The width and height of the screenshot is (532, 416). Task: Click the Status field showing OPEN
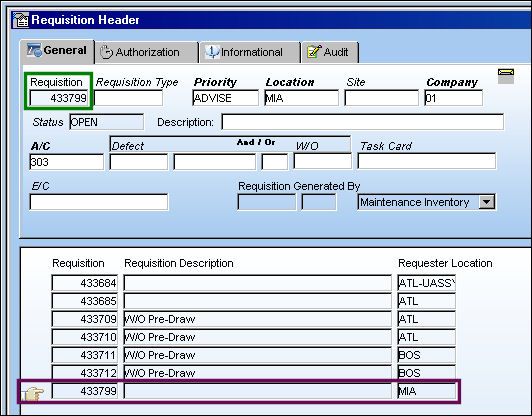[x=107, y=122]
